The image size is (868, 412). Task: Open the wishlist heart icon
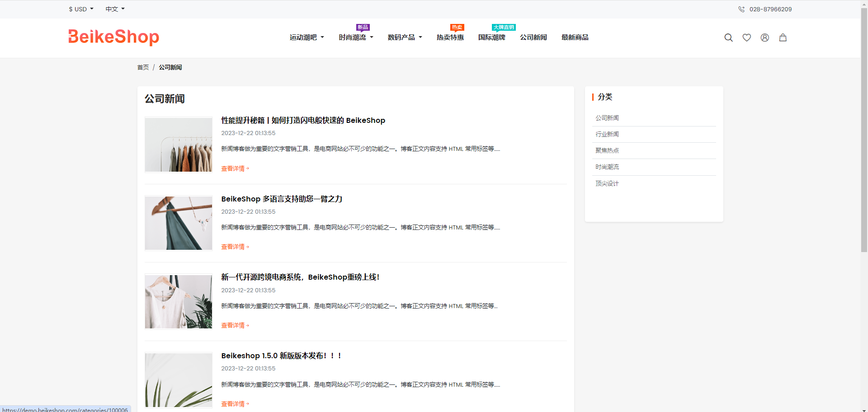pos(746,37)
